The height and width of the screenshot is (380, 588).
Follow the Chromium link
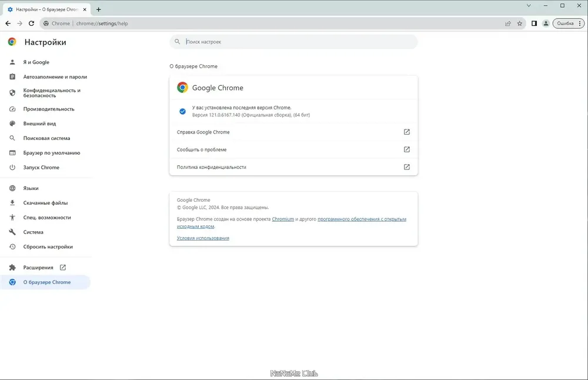click(283, 219)
